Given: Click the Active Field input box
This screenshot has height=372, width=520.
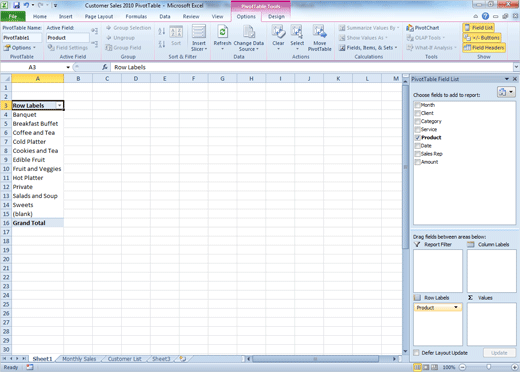Looking at the screenshot, I should tap(68, 38).
